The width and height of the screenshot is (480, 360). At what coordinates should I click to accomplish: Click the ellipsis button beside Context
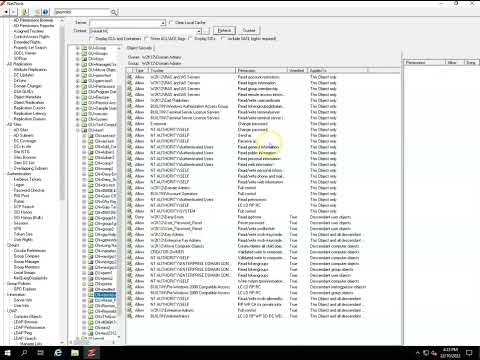pos(206,31)
